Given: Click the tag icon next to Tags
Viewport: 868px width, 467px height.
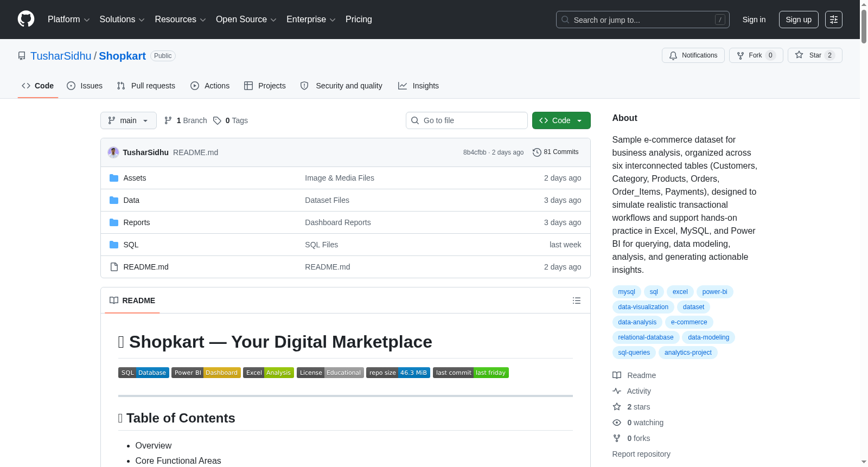Looking at the screenshot, I should click(x=217, y=120).
